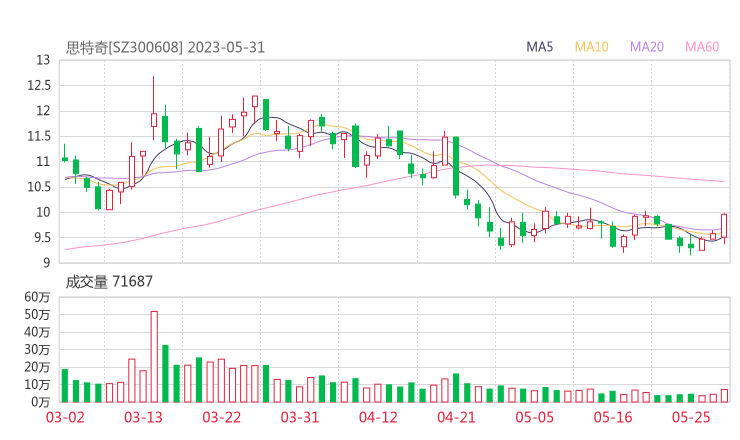The height and width of the screenshot is (440, 740).
Task: Click the MA20 legend label
Action: 647,47
